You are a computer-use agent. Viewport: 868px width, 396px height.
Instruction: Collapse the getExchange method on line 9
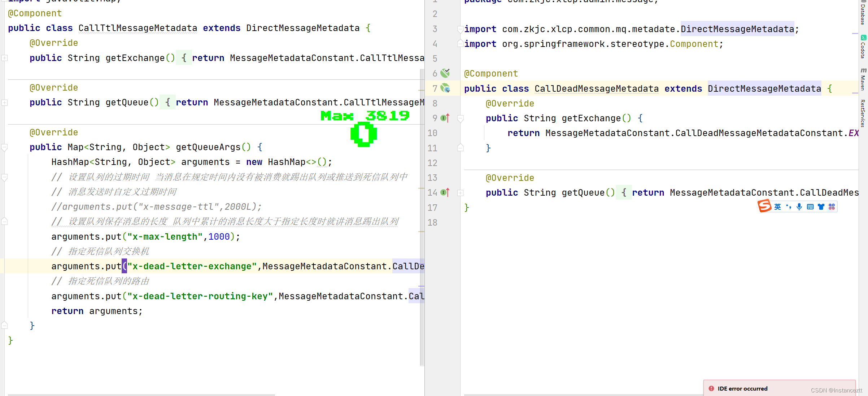point(460,118)
